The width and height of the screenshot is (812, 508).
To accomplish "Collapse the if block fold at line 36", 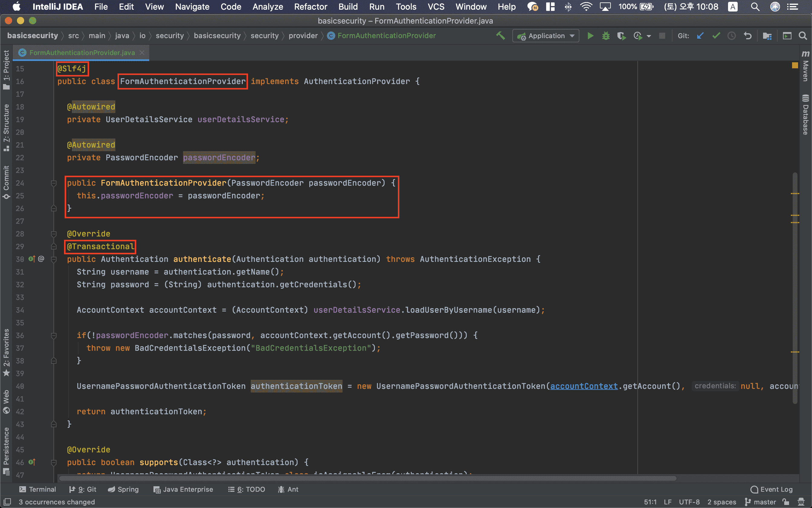I will pyautogui.click(x=53, y=335).
